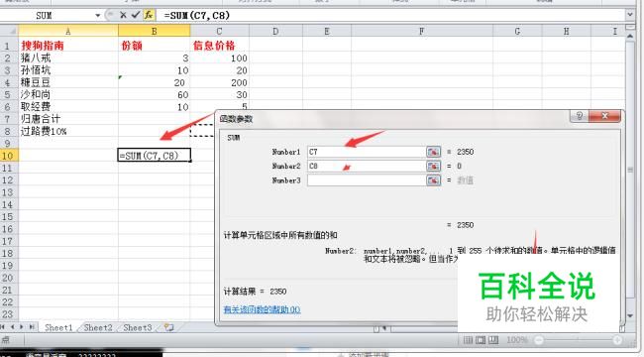
Task: Switch to Sheet2 tab
Action: 98,328
